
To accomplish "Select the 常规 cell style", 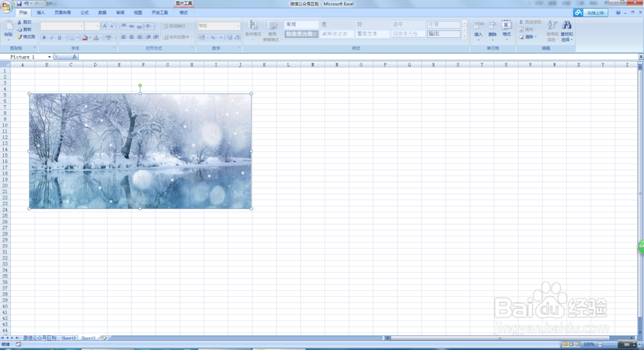I will point(301,24).
